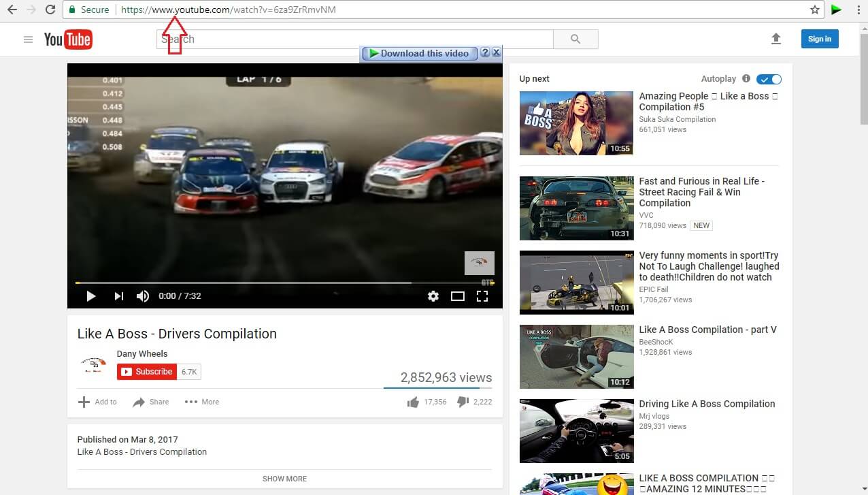868x495 pixels.
Task: Click the BeeShocK channel name
Action: (657, 342)
